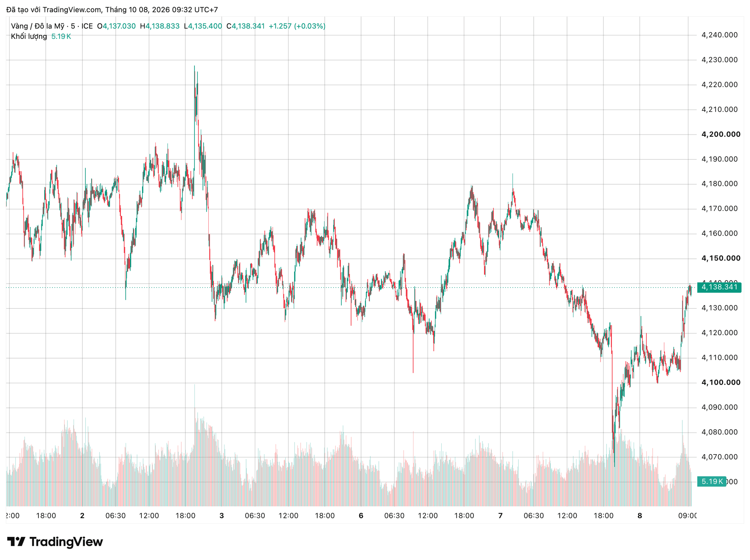
Task: Click the low value L4,135.400
Action: [x=203, y=26]
